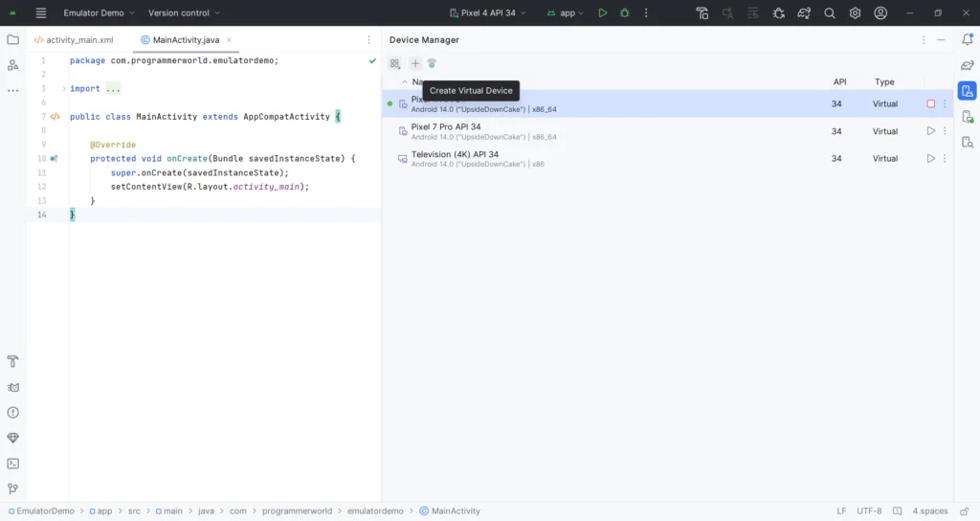Open the IDE settings gear
Viewport: 980px width, 521px height.
[855, 13]
